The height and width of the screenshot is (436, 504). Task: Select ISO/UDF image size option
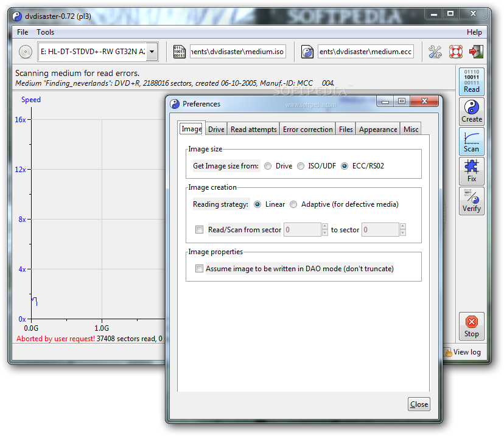pos(301,166)
